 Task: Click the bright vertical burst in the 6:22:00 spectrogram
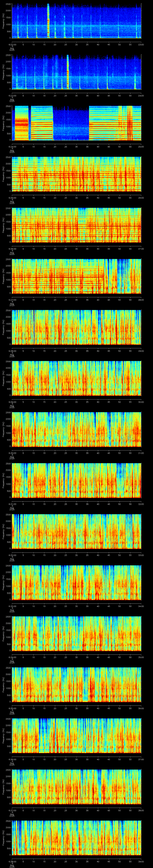pyautogui.click(x=48, y=21)
